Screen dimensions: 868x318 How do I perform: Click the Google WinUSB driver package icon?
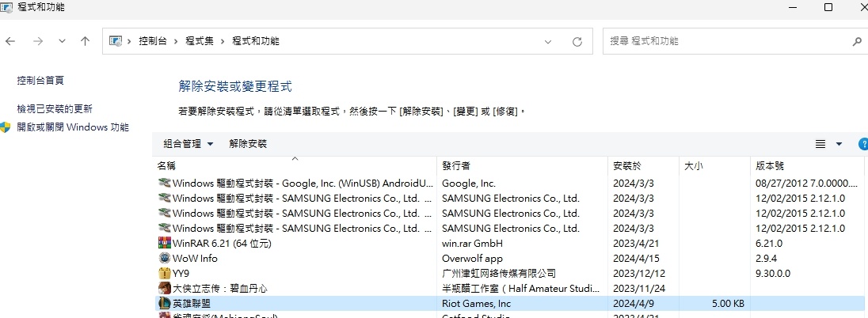click(x=164, y=184)
